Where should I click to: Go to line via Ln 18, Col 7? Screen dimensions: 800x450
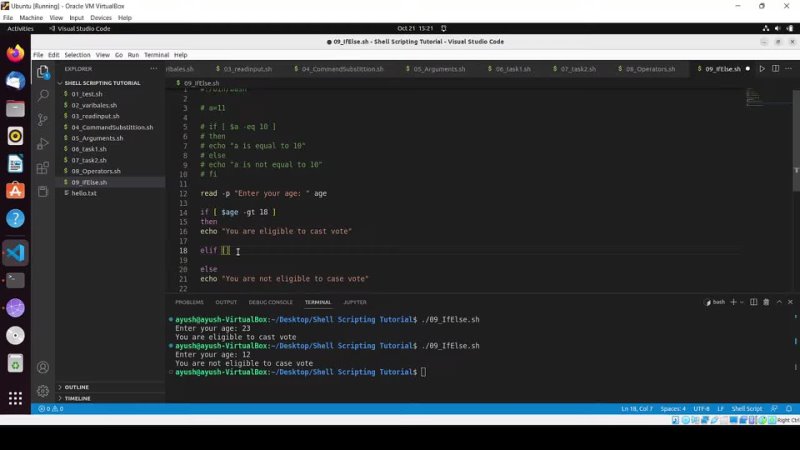[637, 409]
